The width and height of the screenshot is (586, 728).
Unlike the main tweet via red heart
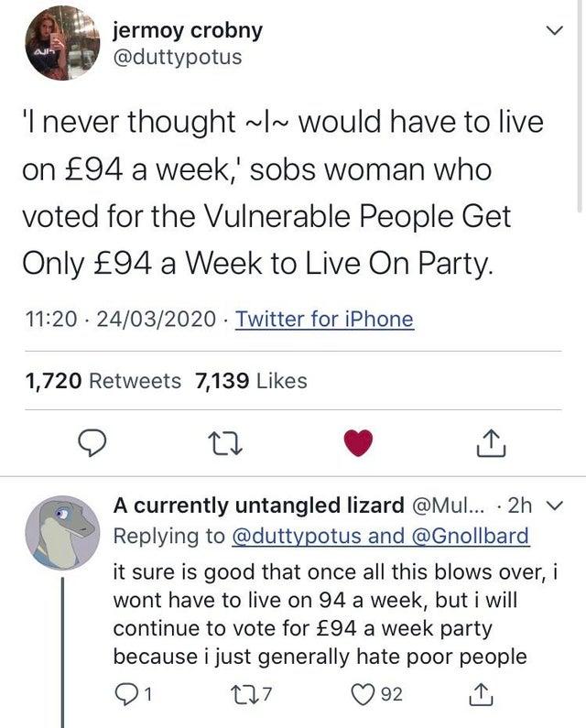(360, 443)
